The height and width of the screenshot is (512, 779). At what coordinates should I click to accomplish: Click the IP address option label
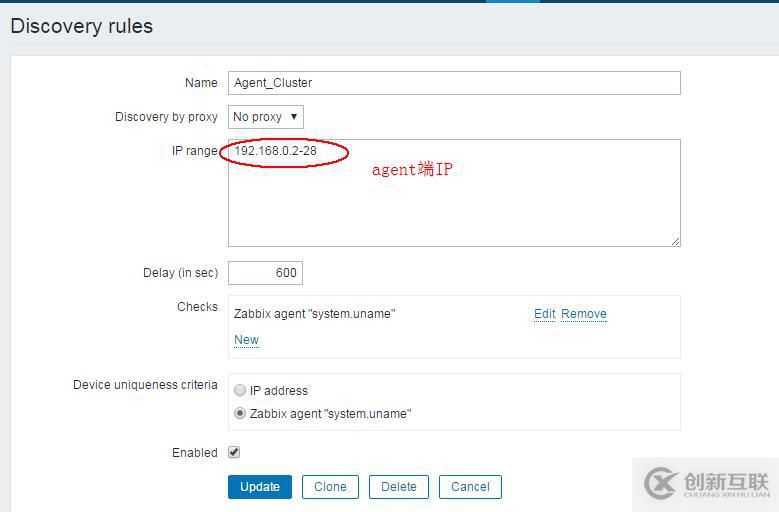(x=279, y=391)
